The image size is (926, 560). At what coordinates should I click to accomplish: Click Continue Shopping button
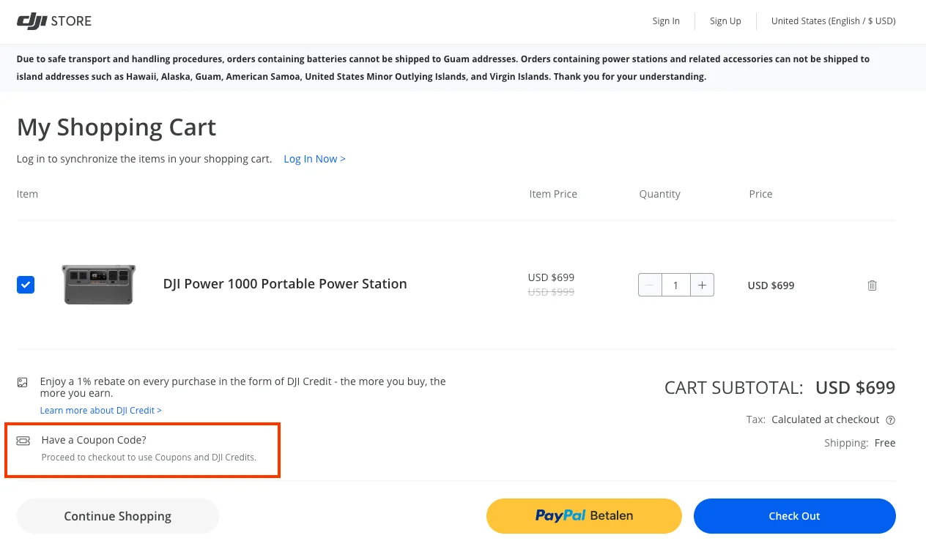click(x=117, y=516)
